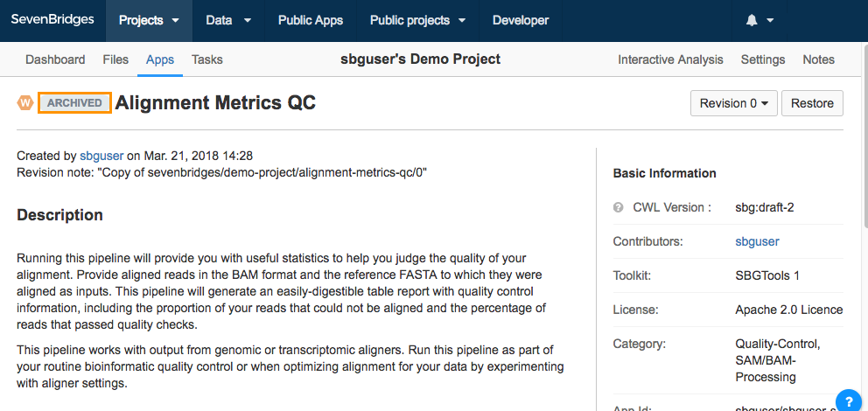
Task: Click the 'Category:' label
Action: (x=640, y=344)
